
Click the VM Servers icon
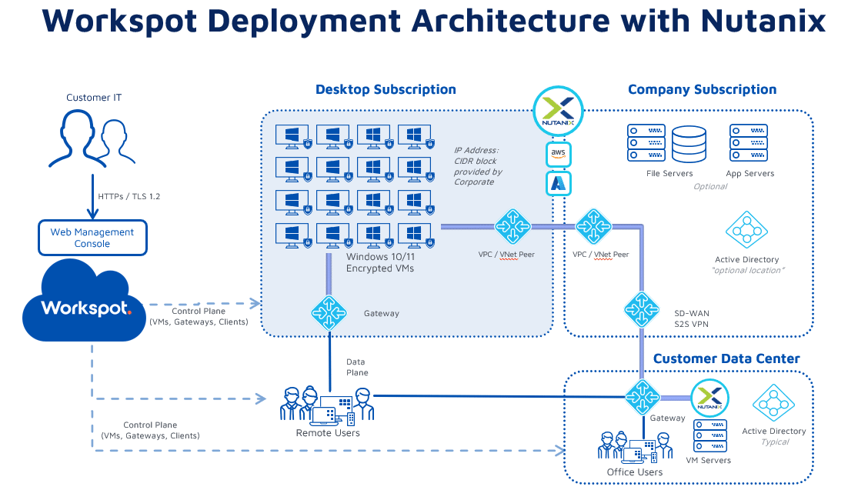(709, 436)
